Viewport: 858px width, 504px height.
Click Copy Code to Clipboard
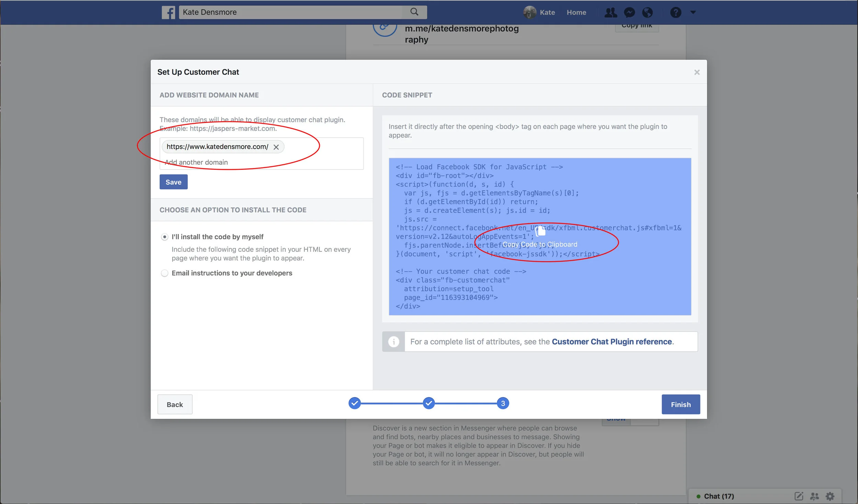click(x=540, y=244)
